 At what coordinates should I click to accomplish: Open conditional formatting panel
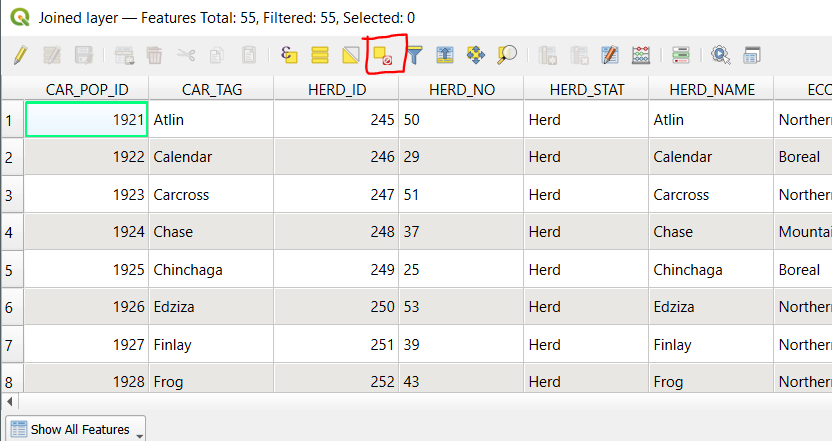click(x=681, y=56)
